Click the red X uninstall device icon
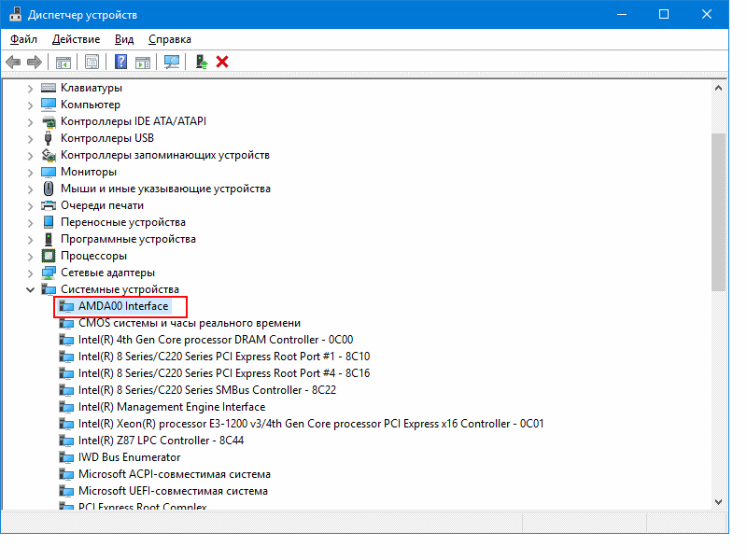The width and height of the screenshot is (747, 560). pyautogui.click(x=222, y=62)
